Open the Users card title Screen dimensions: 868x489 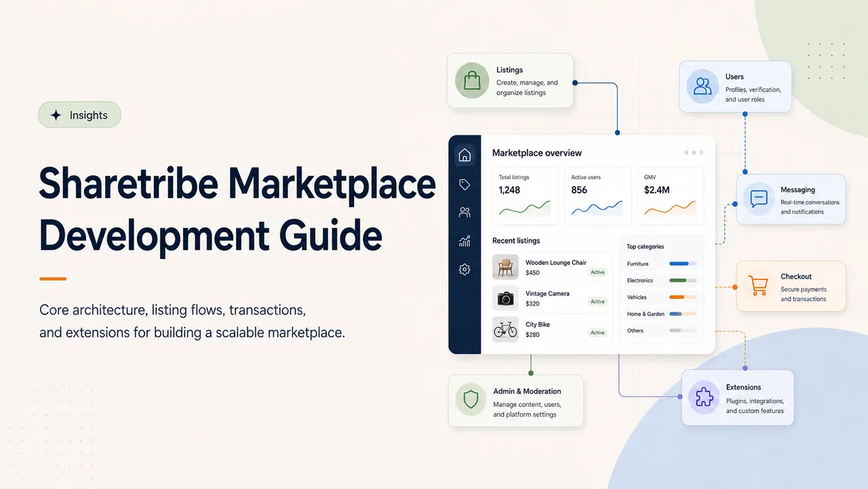pos(734,77)
